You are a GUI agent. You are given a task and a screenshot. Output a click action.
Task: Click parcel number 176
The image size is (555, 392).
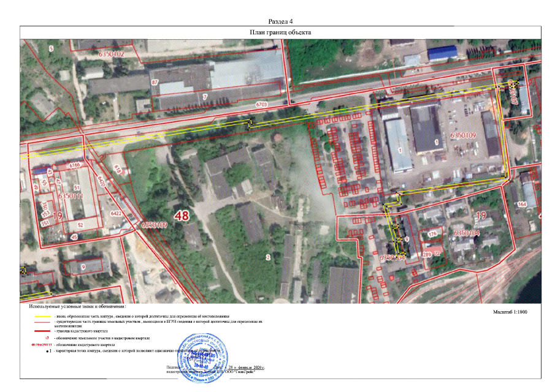432,234
